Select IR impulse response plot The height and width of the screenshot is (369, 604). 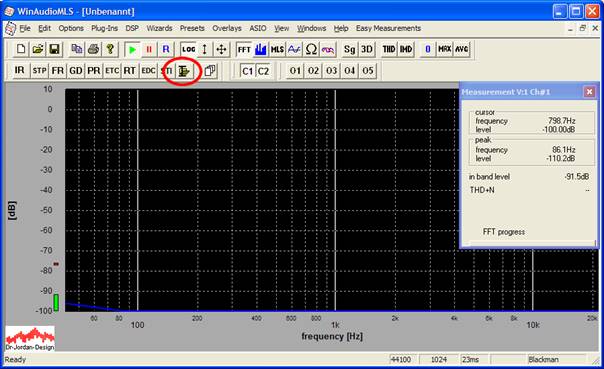20,70
